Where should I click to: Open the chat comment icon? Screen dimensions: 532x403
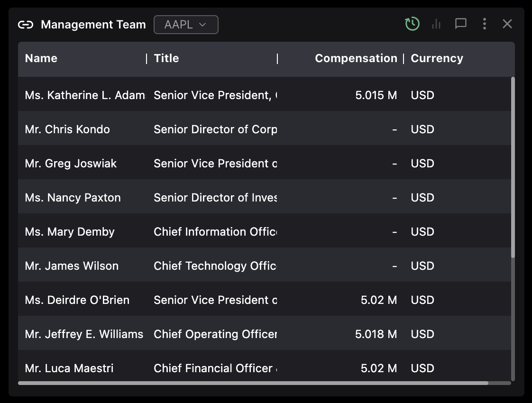[460, 24]
